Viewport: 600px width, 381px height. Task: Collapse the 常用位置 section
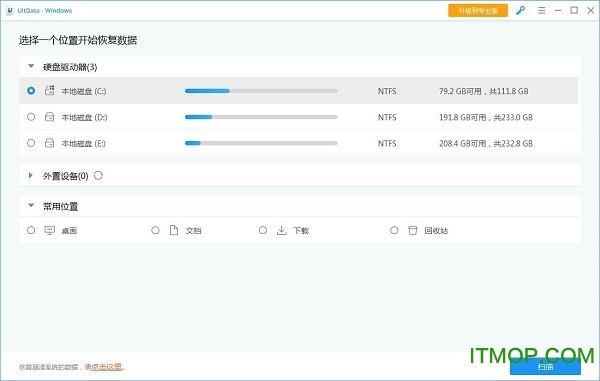click(31, 205)
